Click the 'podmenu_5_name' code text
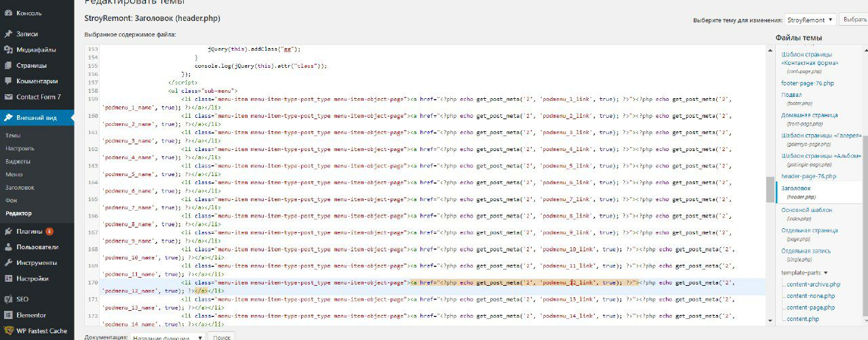Image resolution: width=868 pixels, height=340 pixels. coord(128,174)
